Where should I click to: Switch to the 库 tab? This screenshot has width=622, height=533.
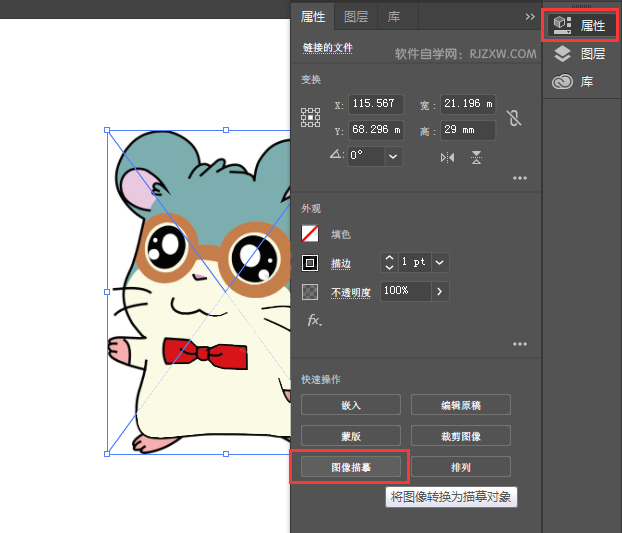[x=394, y=17]
